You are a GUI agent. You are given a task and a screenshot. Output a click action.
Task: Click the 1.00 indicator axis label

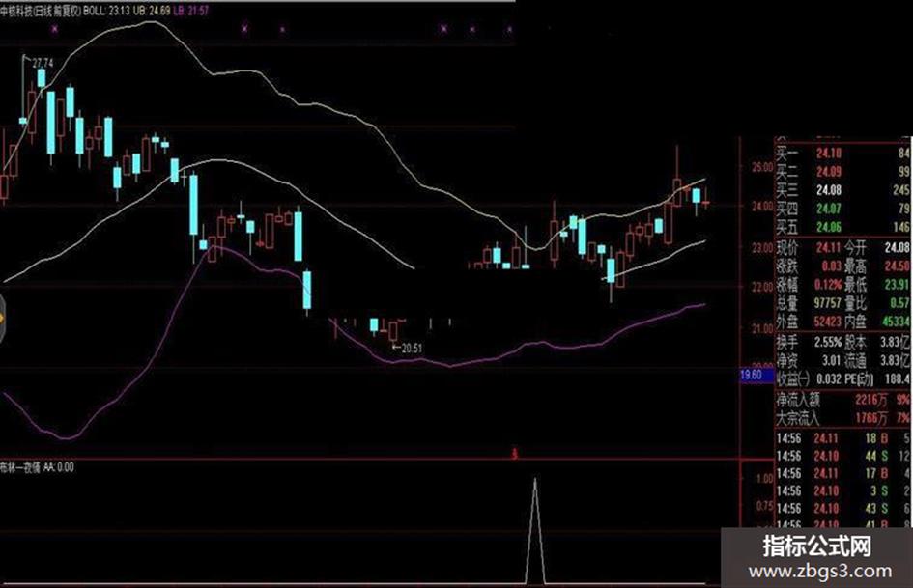764,479
